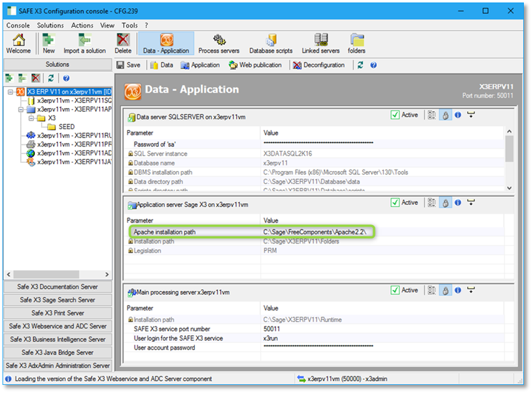Toggle Active checkbox for Application server
The width and height of the screenshot is (532, 393).
point(395,202)
